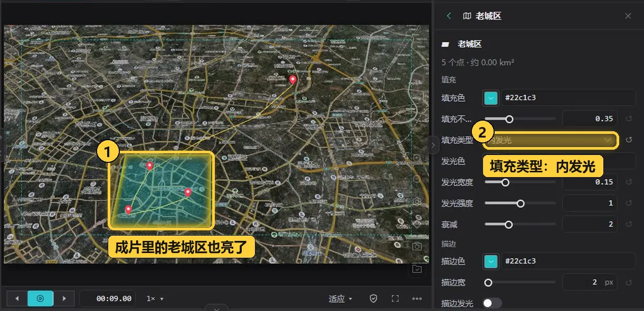Click the 00:09.00 timecode field
Screen dimensions: 644x311
(108, 299)
